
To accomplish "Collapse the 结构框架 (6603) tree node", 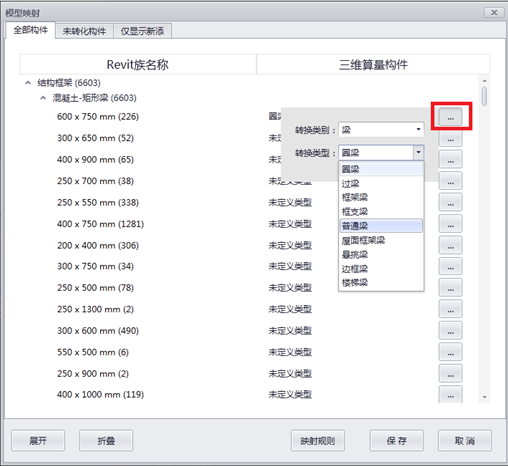I will [x=28, y=83].
